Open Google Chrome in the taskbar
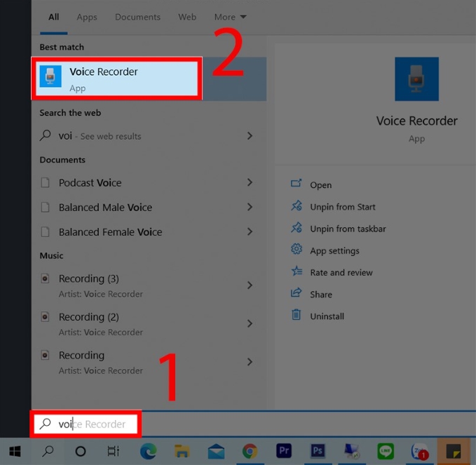Image resolution: width=476 pixels, height=465 pixels. 250,451
